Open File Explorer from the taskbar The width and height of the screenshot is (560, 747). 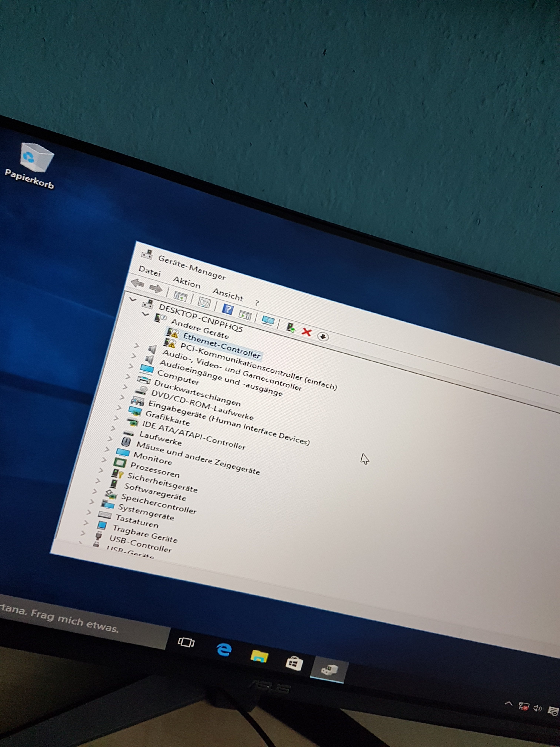[259, 656]
